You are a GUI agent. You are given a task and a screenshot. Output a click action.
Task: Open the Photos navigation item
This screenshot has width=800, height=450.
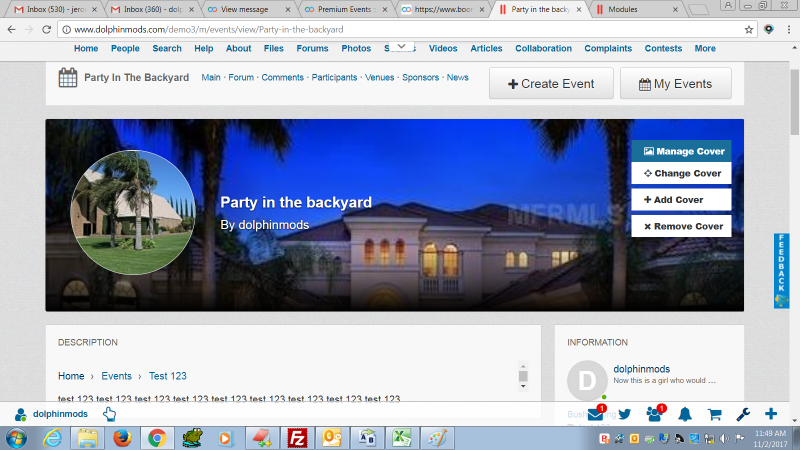[356, 48]
